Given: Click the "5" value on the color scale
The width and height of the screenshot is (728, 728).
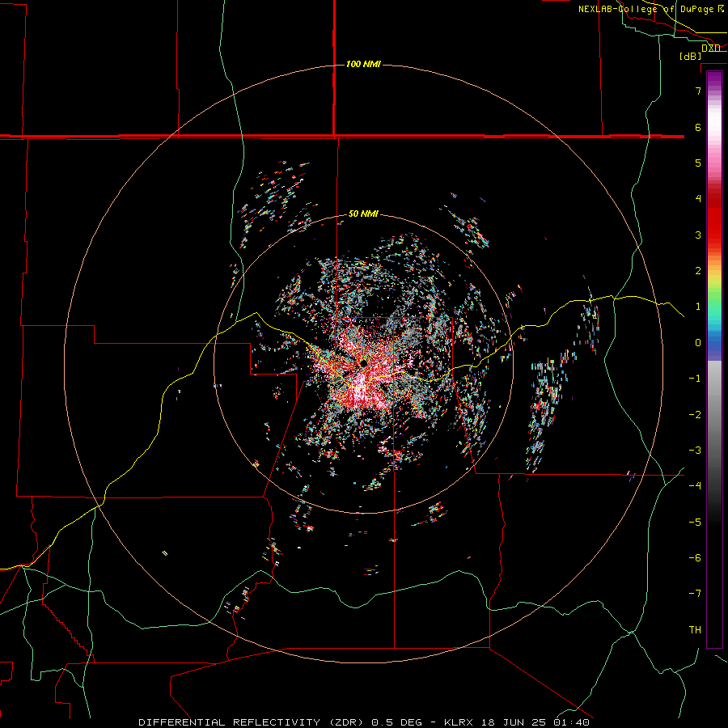Looking at the screenshot, I should pos(698,163).
